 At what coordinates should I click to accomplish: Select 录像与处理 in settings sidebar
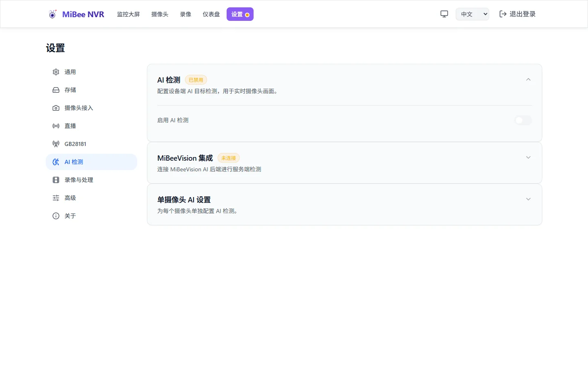coord(91,180)
